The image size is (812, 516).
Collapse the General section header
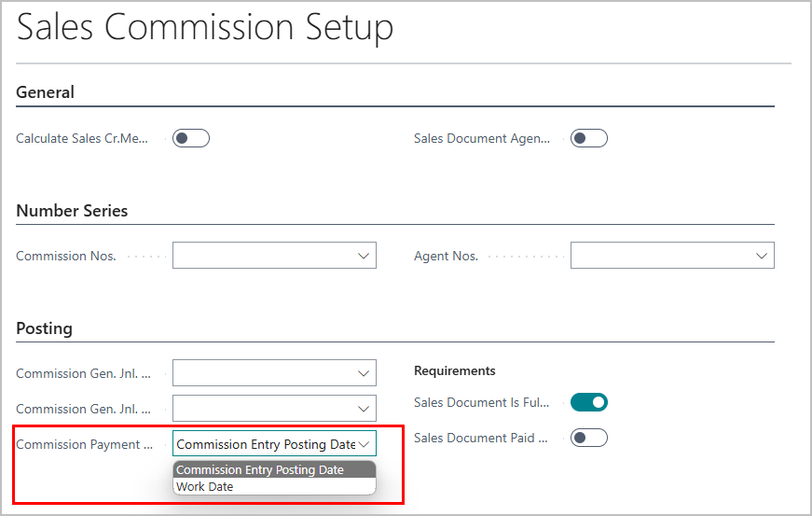click(45, 92)
